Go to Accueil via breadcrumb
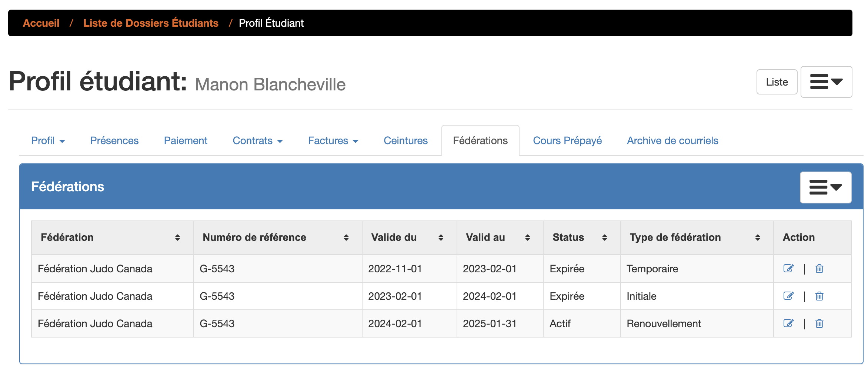 click(41, 23)
